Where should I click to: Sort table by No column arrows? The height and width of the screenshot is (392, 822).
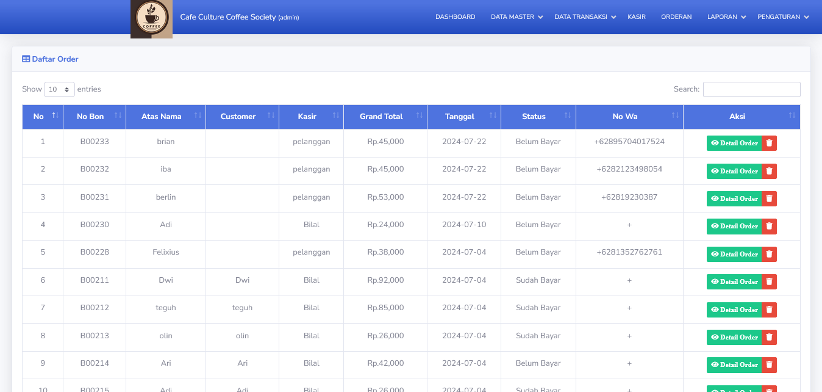pyautogui.click(x=55, y=115)
